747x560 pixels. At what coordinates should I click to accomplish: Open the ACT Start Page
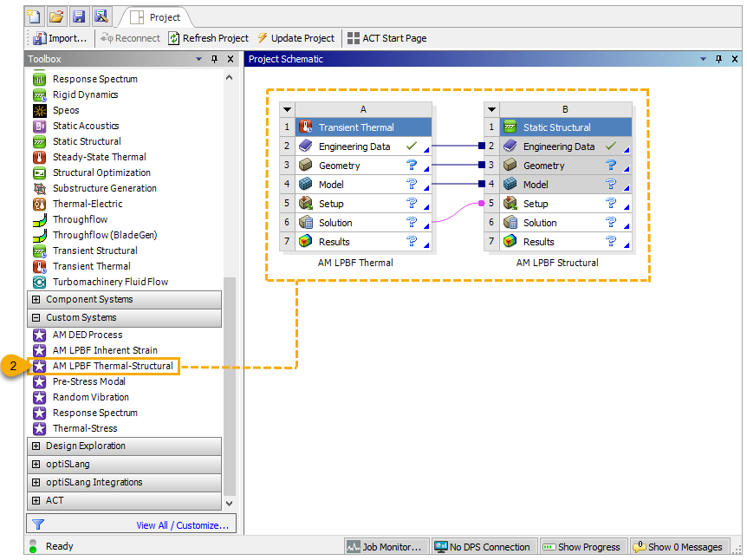(386, 38)
